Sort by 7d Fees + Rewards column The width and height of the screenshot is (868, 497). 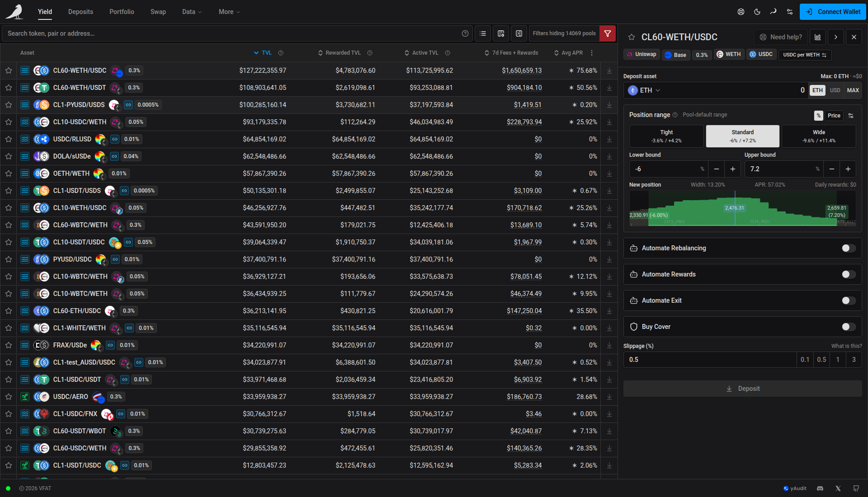pos(511,53)
